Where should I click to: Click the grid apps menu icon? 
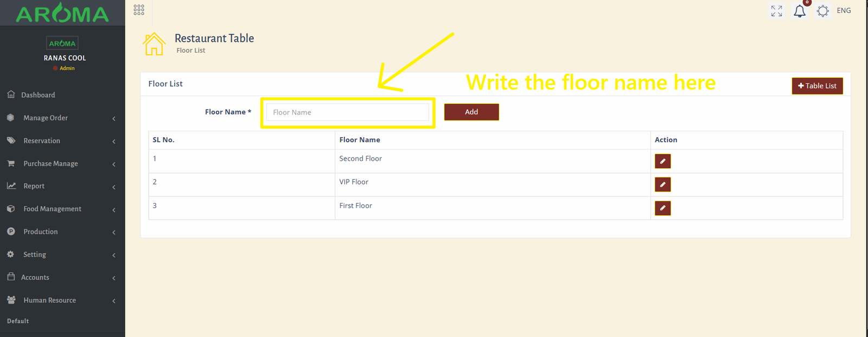[139, 10]
